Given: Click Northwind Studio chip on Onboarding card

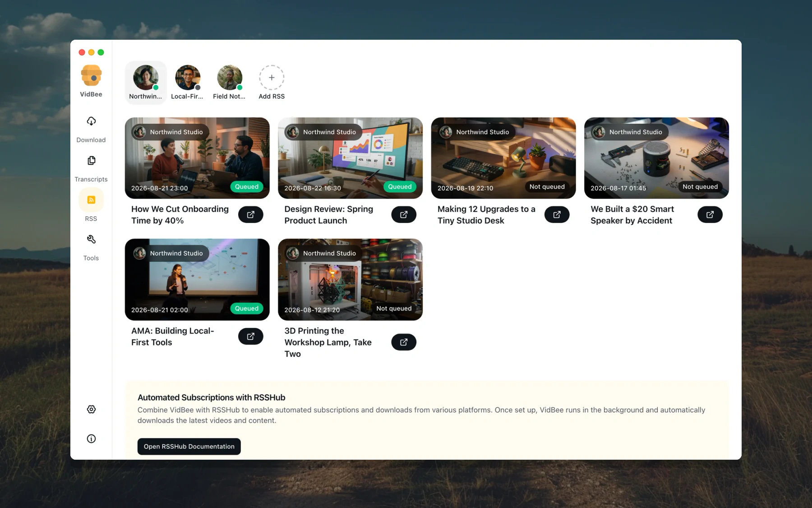Looking at the screenshot, I should 170,132.
